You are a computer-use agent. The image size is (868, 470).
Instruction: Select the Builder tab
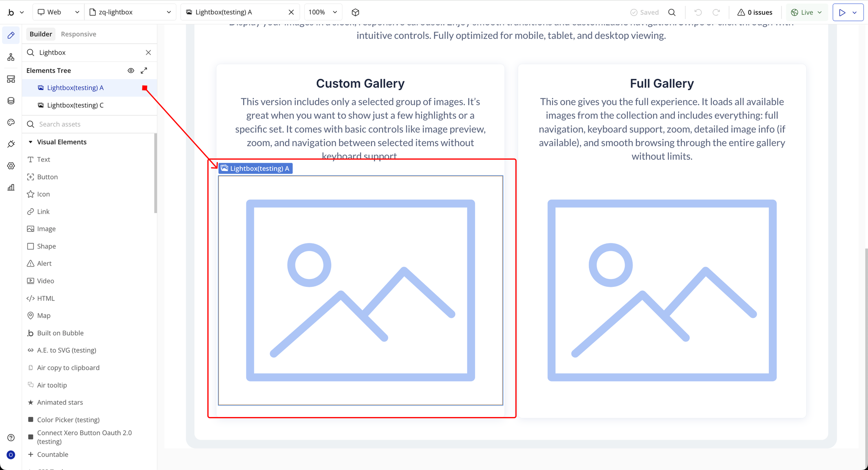point(41,34)
